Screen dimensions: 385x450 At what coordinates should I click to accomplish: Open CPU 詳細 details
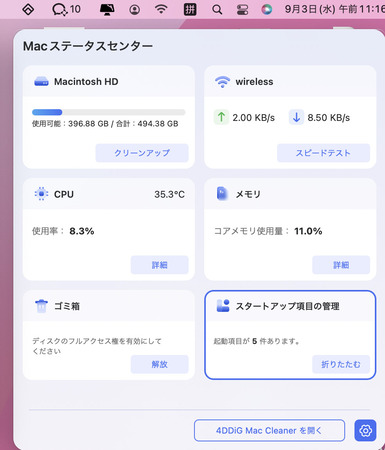point(159,265)
